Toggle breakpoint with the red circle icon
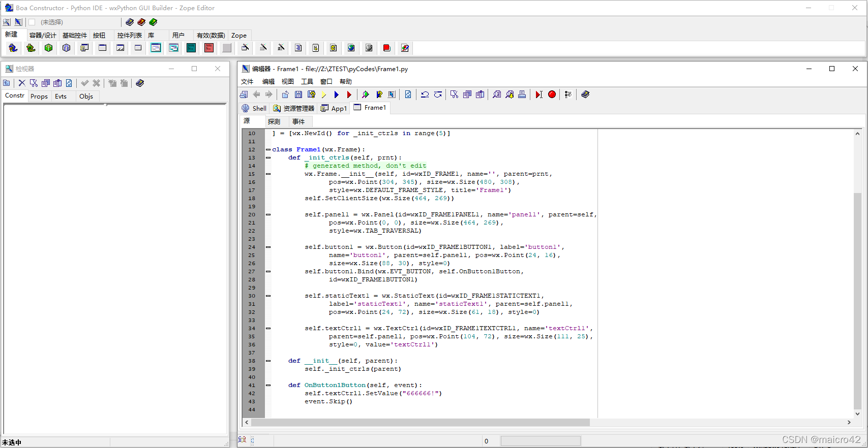 coord(552,94)
